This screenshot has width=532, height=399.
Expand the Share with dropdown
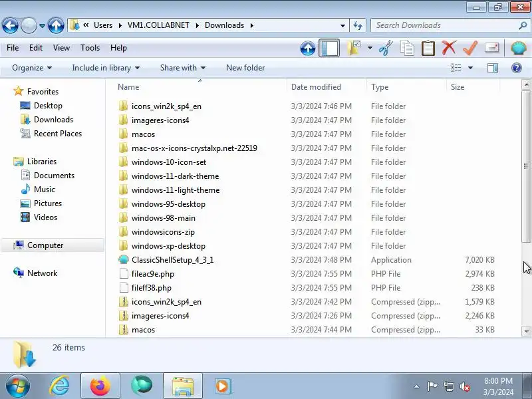(x=182, y=68)
